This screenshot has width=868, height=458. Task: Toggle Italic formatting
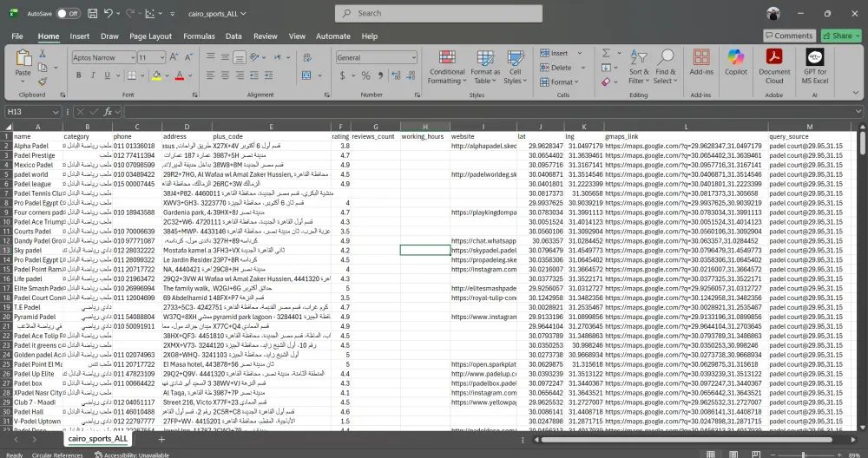coord(93,75)
